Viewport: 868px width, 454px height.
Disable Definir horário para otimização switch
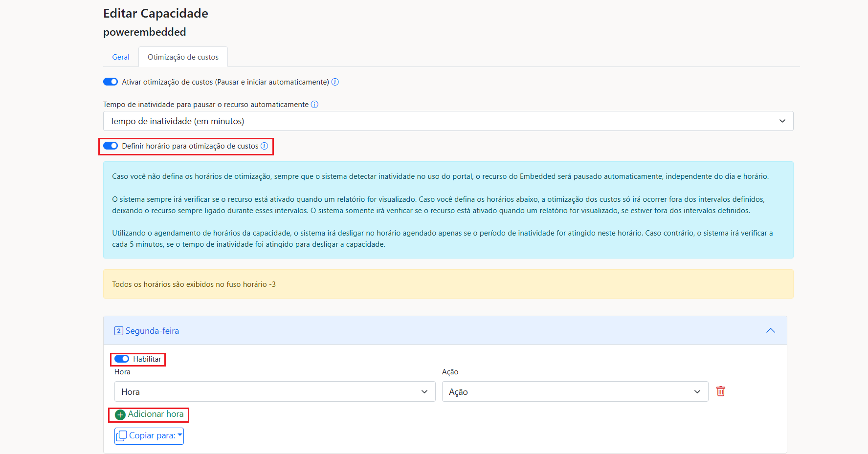pos(111,146)
